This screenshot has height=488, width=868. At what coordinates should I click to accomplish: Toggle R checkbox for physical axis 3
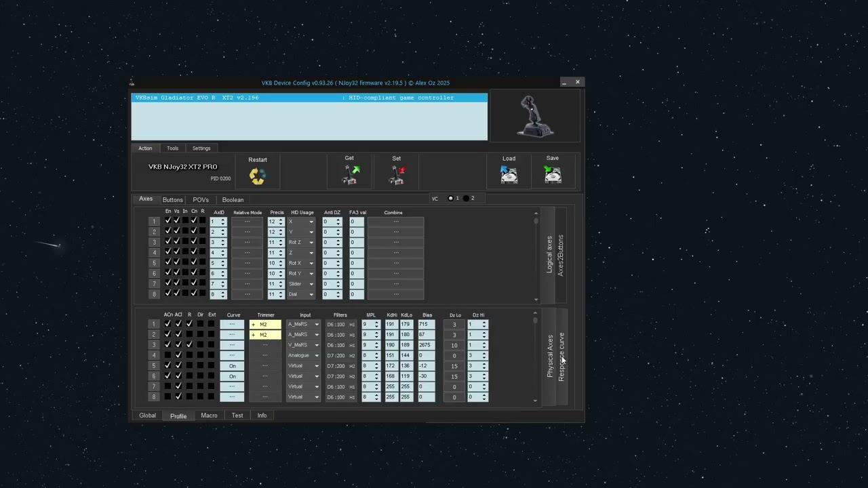point(189,345)
